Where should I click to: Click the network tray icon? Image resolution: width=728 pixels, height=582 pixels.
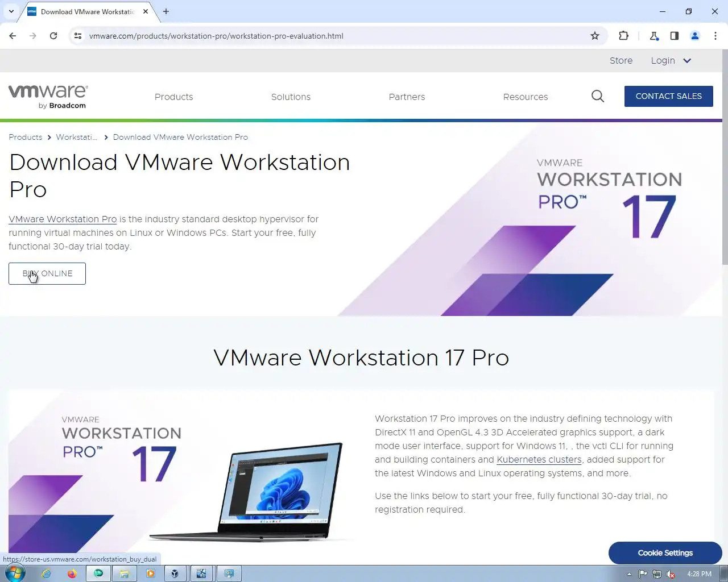coord(657,574)
